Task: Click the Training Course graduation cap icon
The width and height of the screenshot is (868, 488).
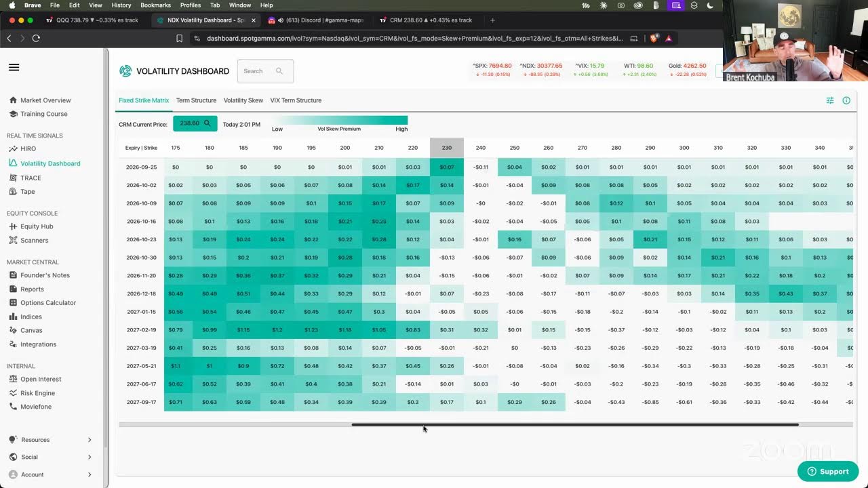Action: pyautogui.click(x=13, y=114)
